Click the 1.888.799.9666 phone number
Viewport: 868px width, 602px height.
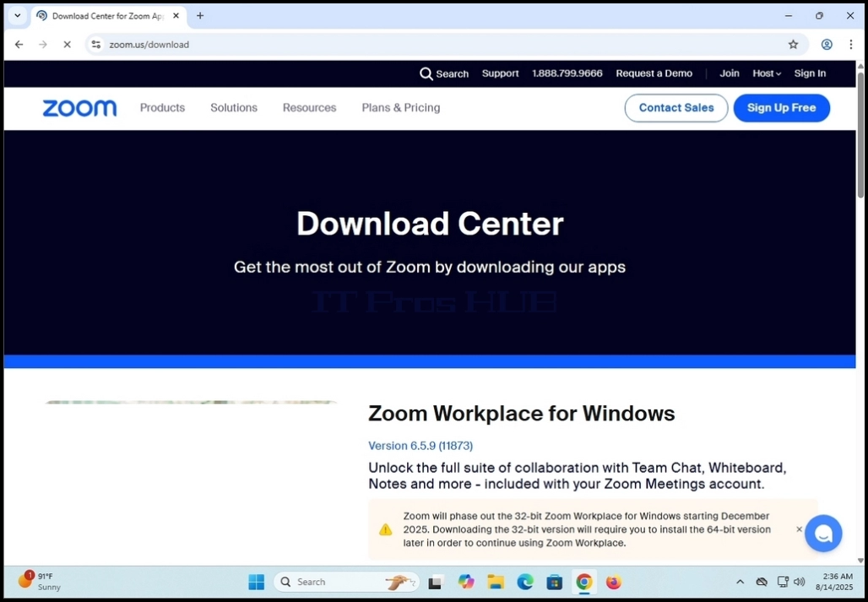click(567, 73)
